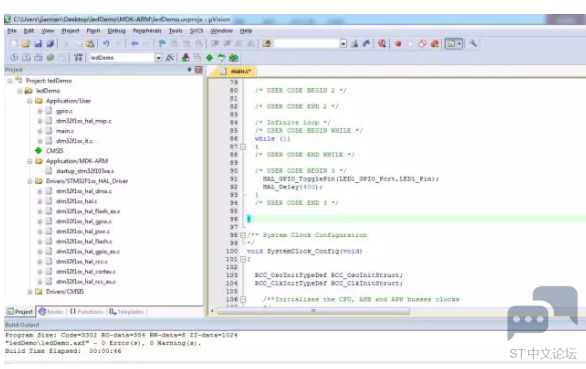This screenshot has height=369, width=586.
Task: Expand the Drivers/CMSIS folder
Action: (30, 292)
